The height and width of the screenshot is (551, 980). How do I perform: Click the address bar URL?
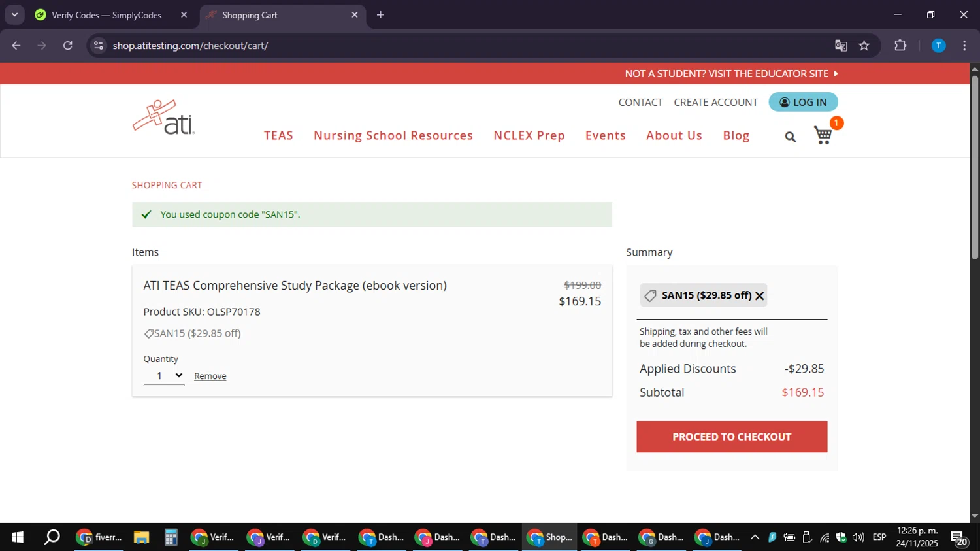pyautogui.click(x=190, y=46)
